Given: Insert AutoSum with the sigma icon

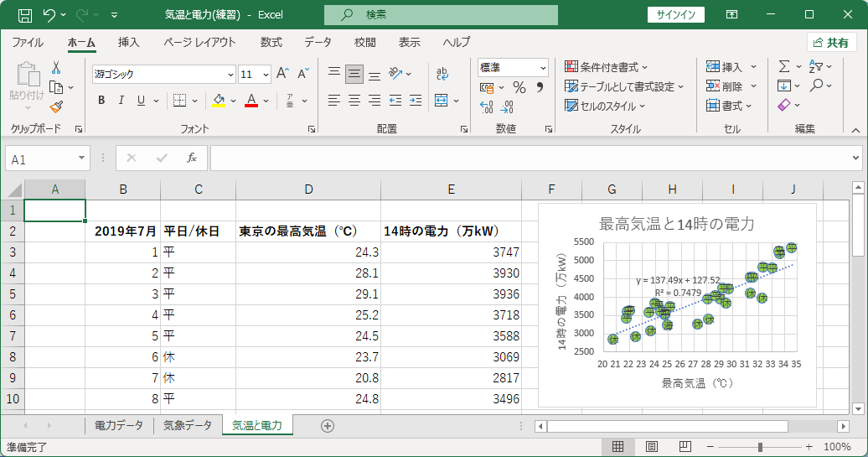Looking at the screenshot, I should coord(784,66).
